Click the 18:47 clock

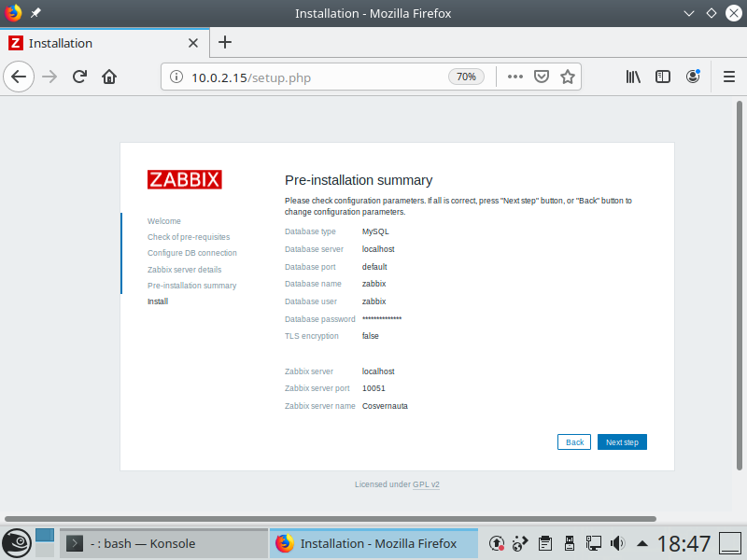[684, 543]
